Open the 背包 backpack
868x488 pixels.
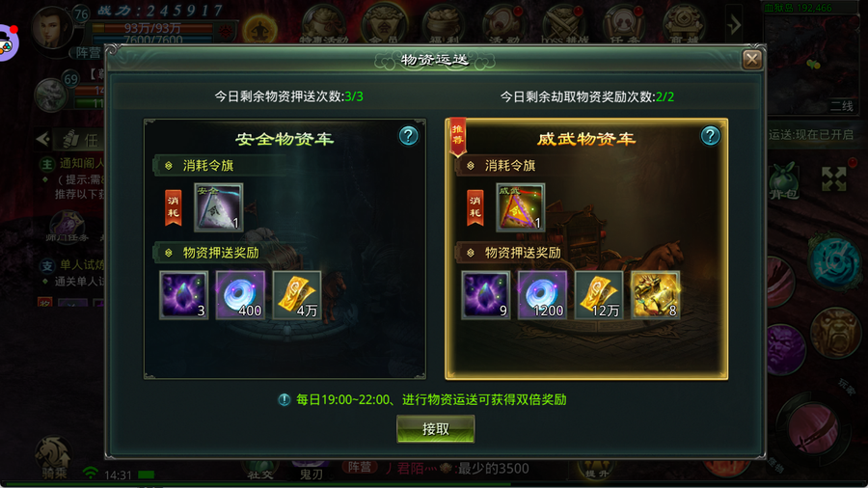pyautogui.click(x=783, y=180)
